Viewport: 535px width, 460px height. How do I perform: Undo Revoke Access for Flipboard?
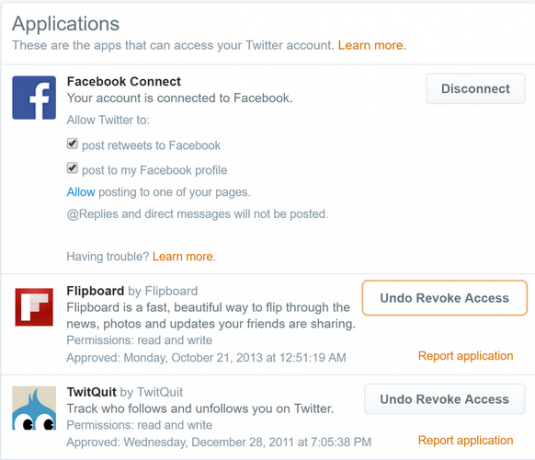point(444,298)
